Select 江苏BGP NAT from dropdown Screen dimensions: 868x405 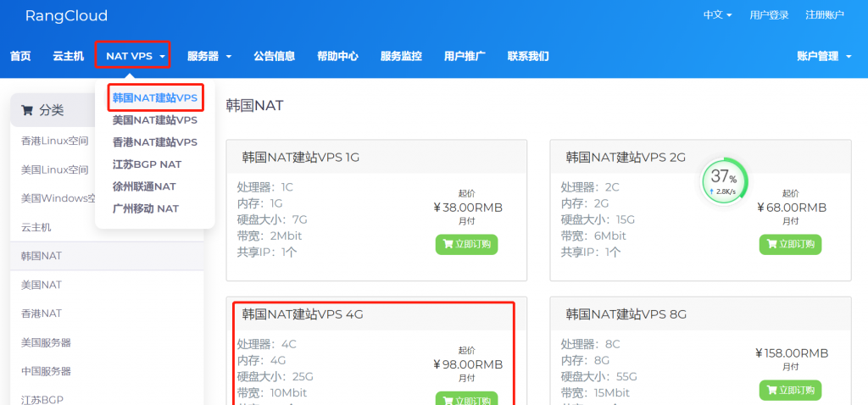pos(147,164)
